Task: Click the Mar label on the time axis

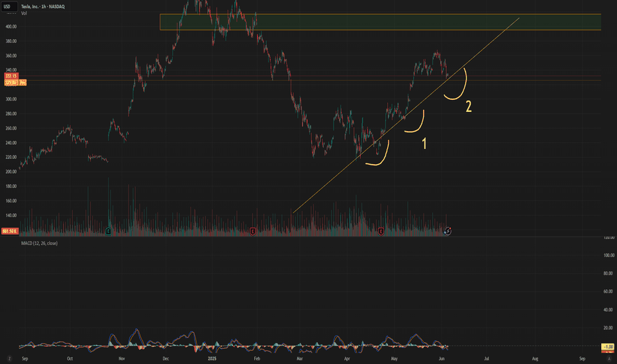Action: pyautogui.click(x=299, y=359)
